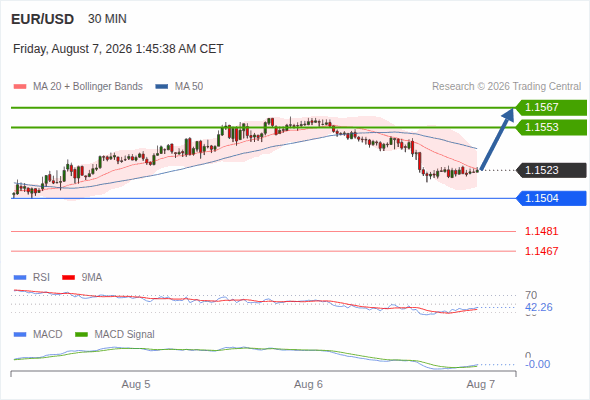Click the Aug 5 date axis label
The height and width of the screenshot is (400, 590).
[x=136, y=385]
